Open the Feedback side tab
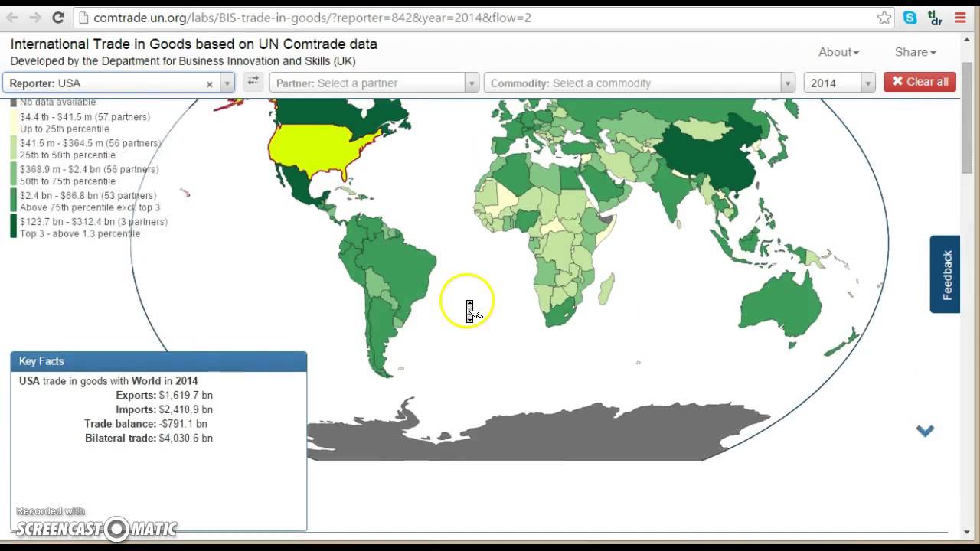The width and height of the screenshot is (980, 551). point(946,274)
